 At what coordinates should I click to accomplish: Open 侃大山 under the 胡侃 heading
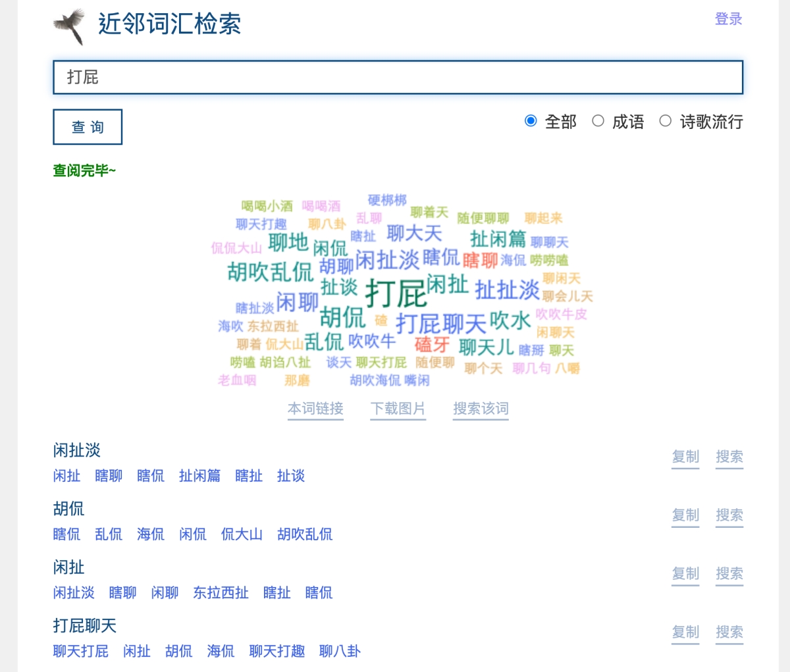[242, 534]
